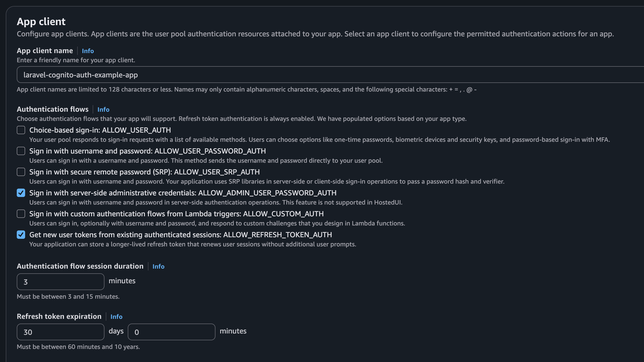This screenshot has width=644, height=362.
Task: Enable ALLOW_USER_PASSWORD_AUTH sign-in flow
Action: coord(21,151)
